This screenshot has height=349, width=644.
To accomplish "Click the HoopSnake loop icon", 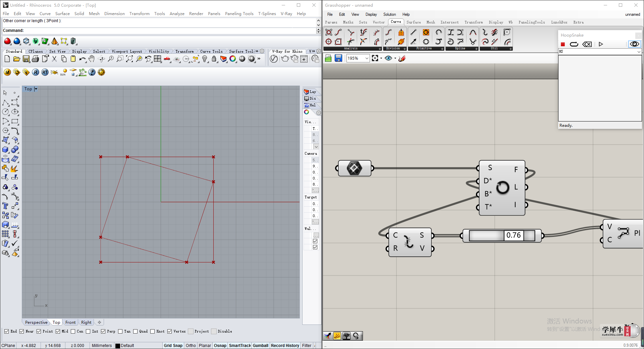I will (x=574, y=44).
